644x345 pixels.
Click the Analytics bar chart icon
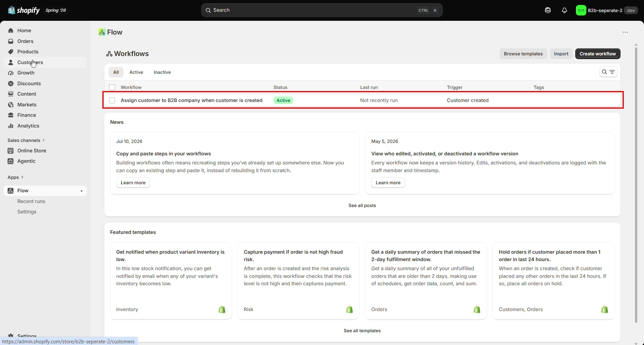tap(11, 126)
